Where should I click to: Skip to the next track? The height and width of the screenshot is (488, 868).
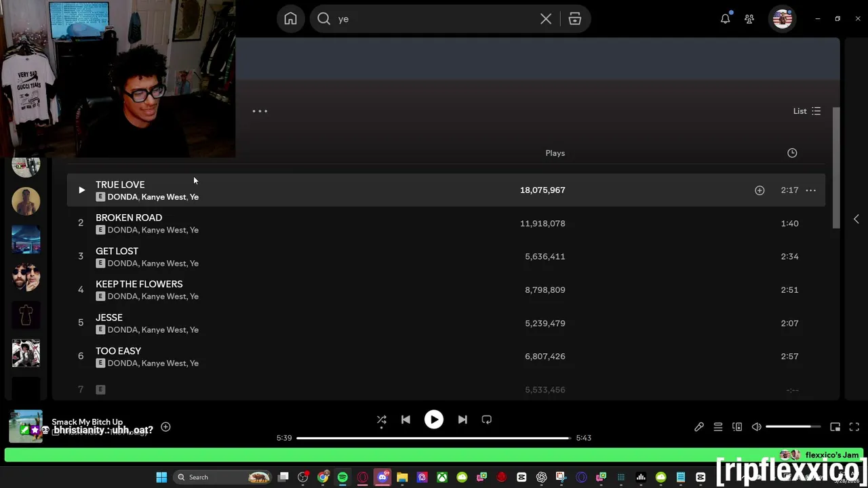pos(462,420)
